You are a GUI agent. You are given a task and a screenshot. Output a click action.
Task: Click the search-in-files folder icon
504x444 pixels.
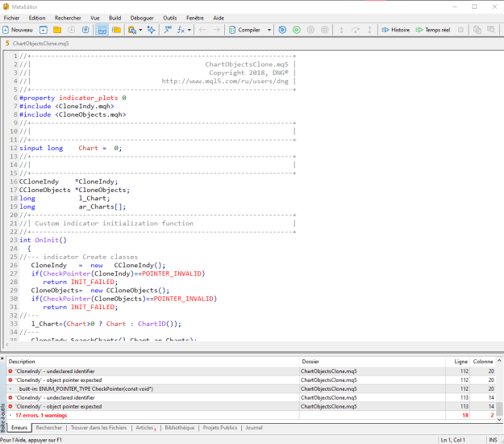(132, 30)
